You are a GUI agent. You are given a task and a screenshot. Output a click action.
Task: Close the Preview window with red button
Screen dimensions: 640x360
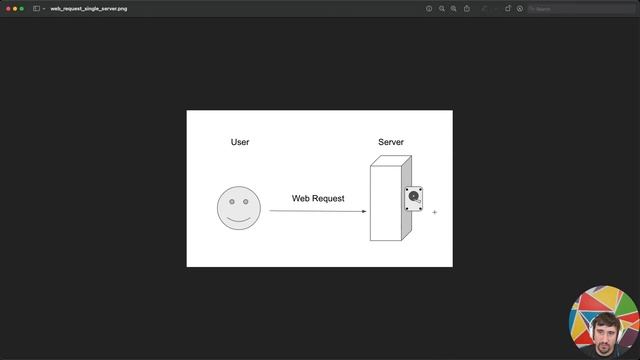8,9
